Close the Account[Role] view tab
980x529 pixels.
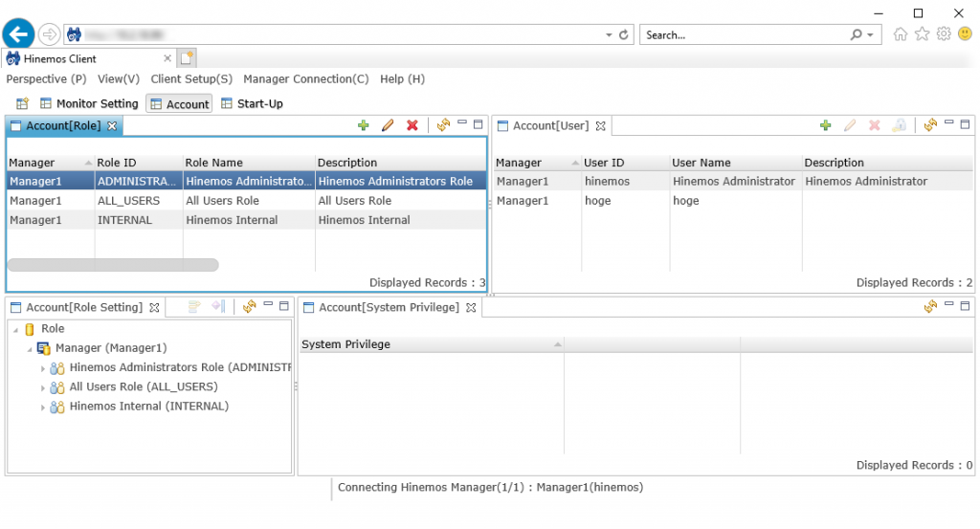(x=112, y=126)
